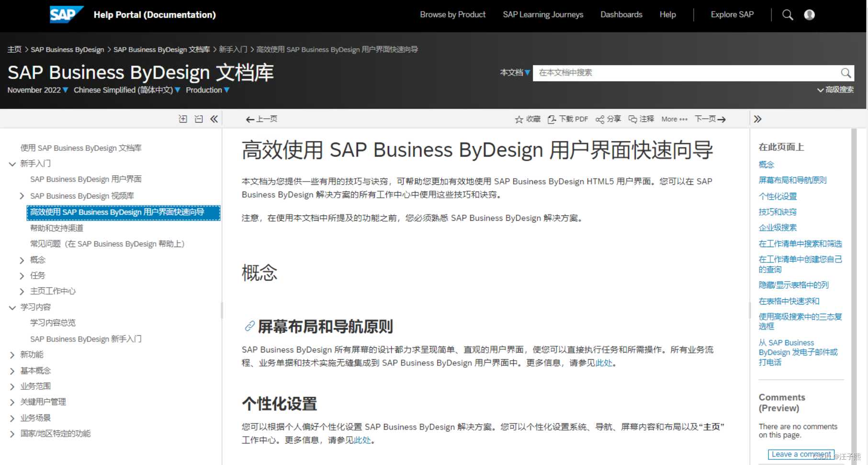This screenshot has height=465, width=868.
Task: Expand the 任务 tree node
Action: [22, 276]
